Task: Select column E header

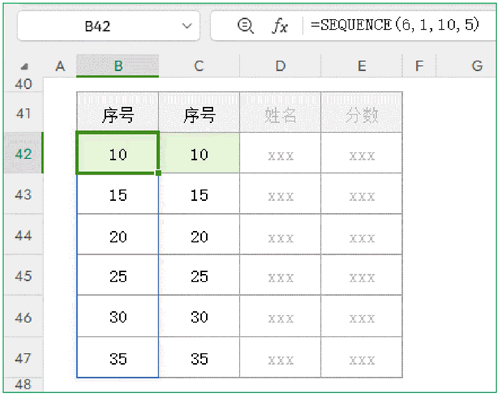Action: click(362, 66)
